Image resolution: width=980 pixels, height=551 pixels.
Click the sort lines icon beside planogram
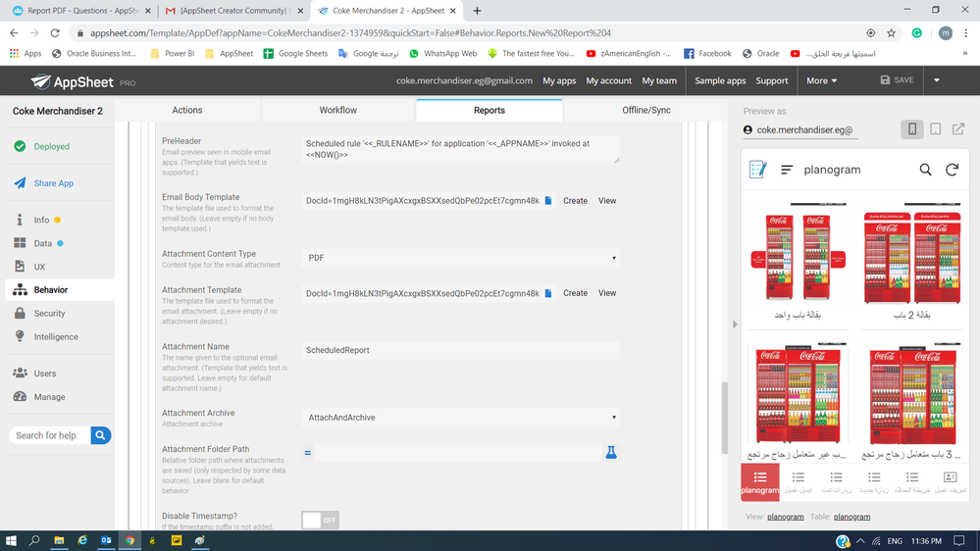(787, 170)
